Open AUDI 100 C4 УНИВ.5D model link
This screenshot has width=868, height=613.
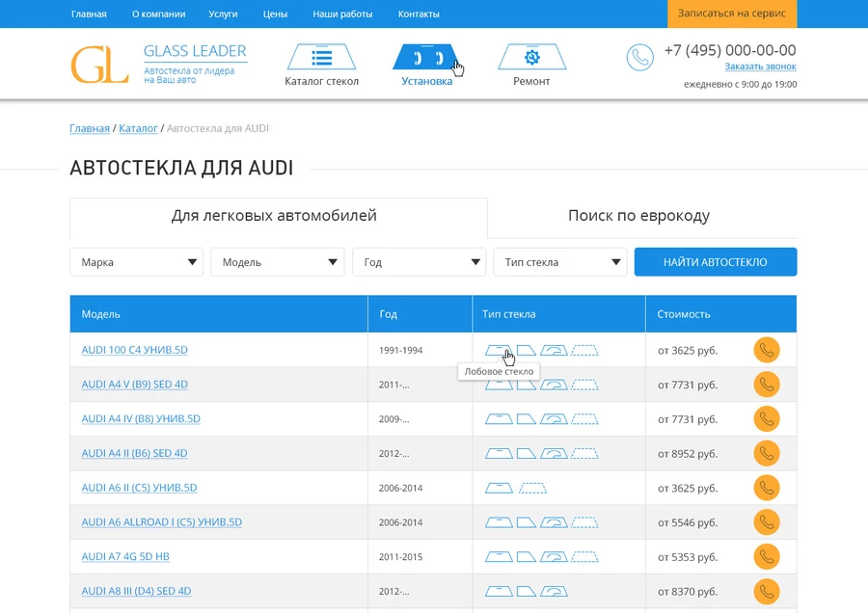click(x=134, y=350)
